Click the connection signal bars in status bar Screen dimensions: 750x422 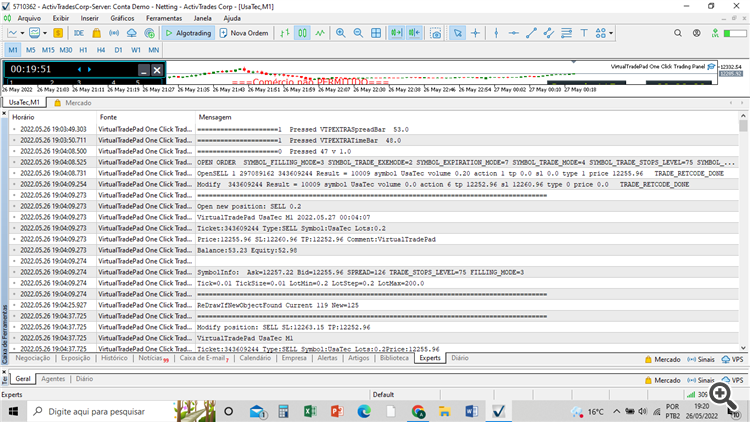[x=691, y=395]
